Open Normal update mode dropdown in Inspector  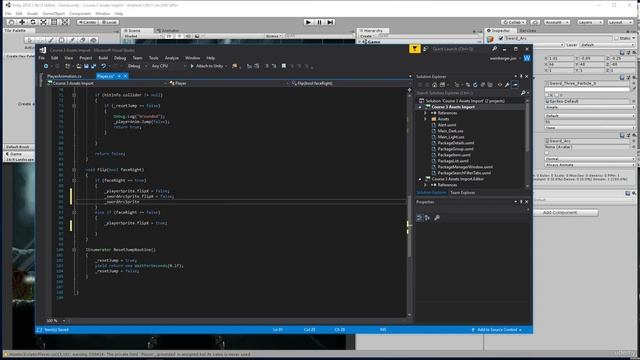[590, 159]
